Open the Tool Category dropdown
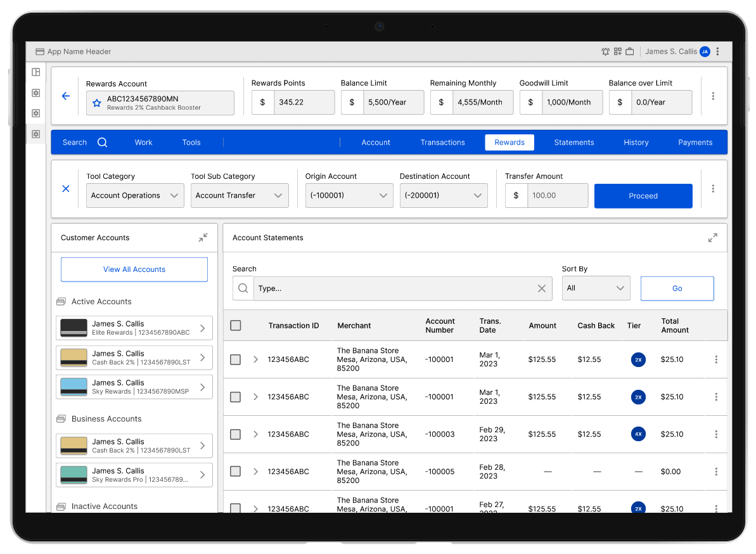756x554 pixels. [x=135, y=196]
